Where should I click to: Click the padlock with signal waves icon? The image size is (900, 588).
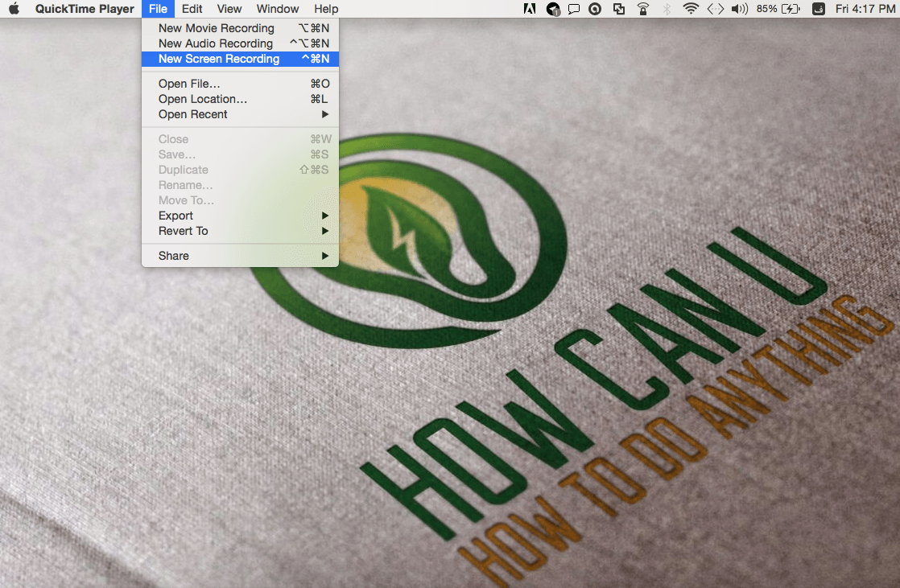coord(643,9)
